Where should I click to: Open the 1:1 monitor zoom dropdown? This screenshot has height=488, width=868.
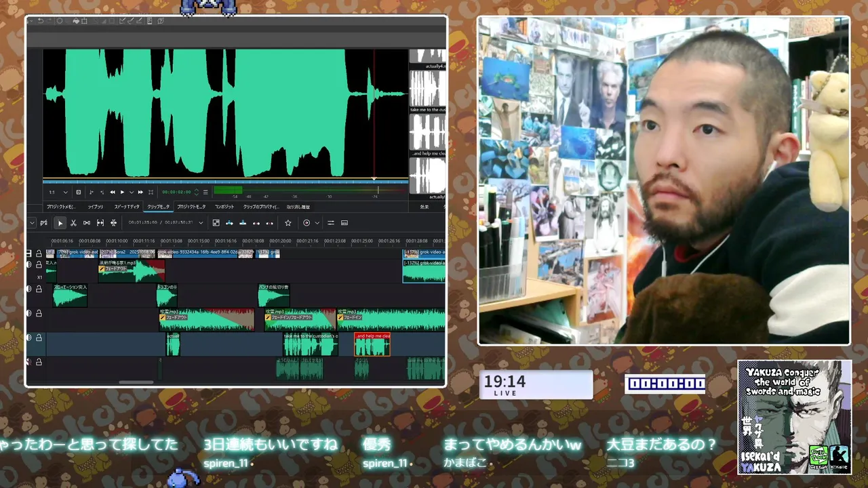58,192
